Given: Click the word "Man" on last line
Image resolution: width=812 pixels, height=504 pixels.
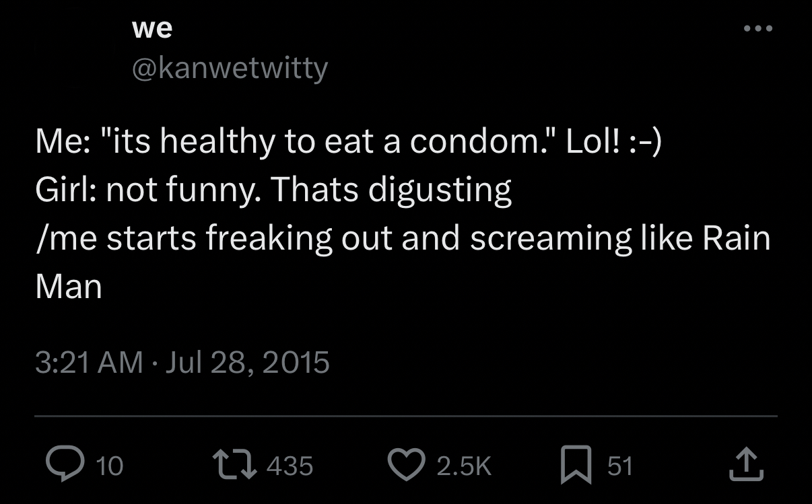Looking at the screenshot, I should pyautogui.click(x=69, y=287).
